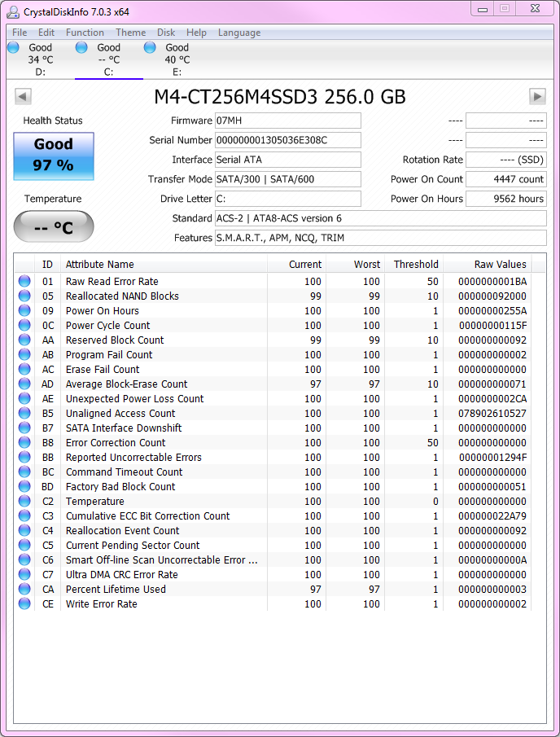560x737 pixels.
Task: Click the Current column header
Action: [296, 264]
